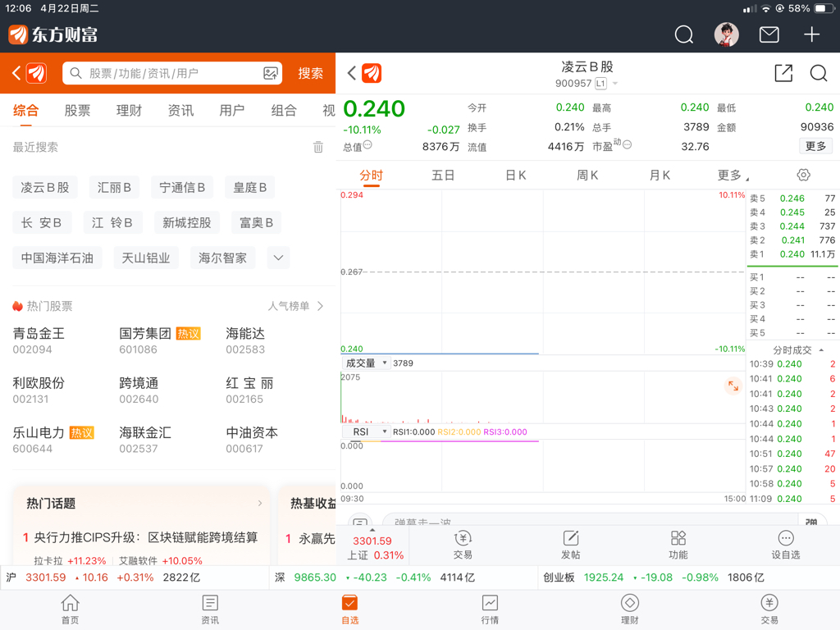Open 成交量 indicator dropdown

pyautogui.click(x=366, y=363)
